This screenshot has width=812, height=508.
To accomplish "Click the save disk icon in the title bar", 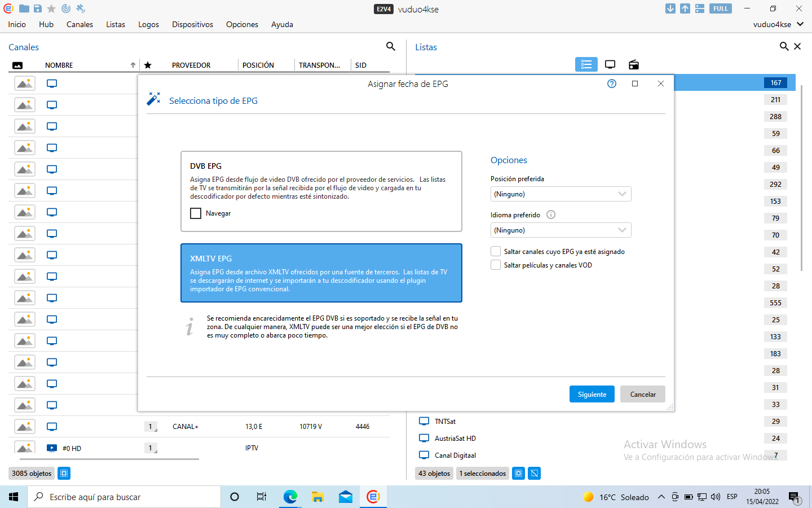I will coord(38,8).
